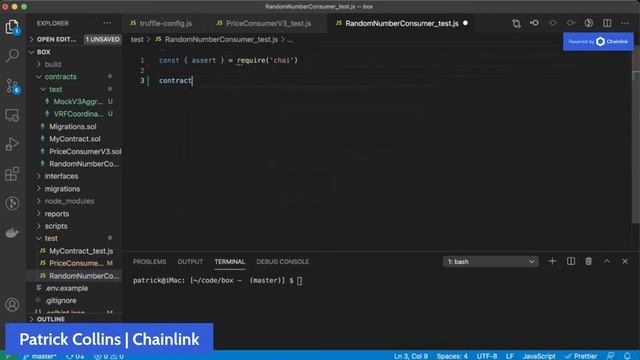The width and height of the screenshot is (640, 360).
Task: Open the Debug Console tab
Action: [282, 261]
